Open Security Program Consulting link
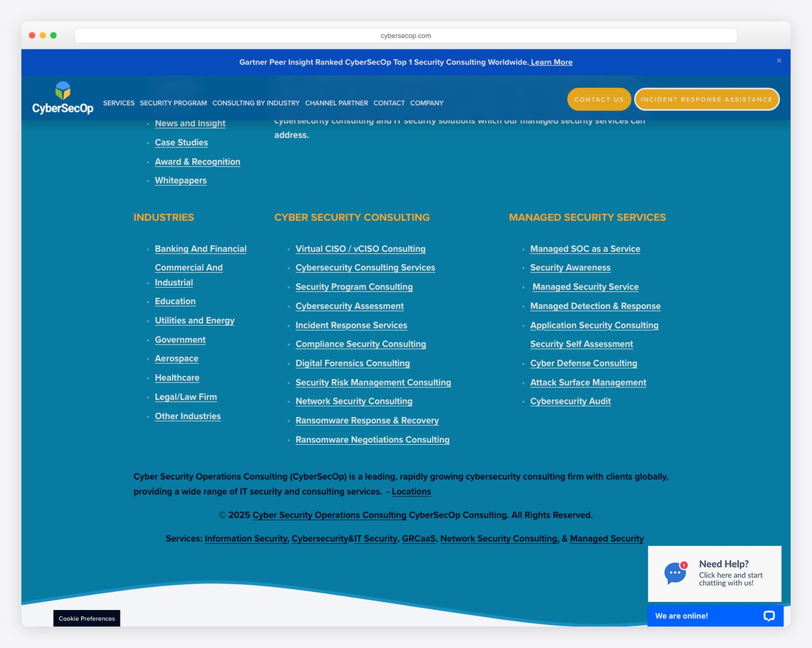Image resolution: width=812 pixels, height=648 pixels. (354, 287)
